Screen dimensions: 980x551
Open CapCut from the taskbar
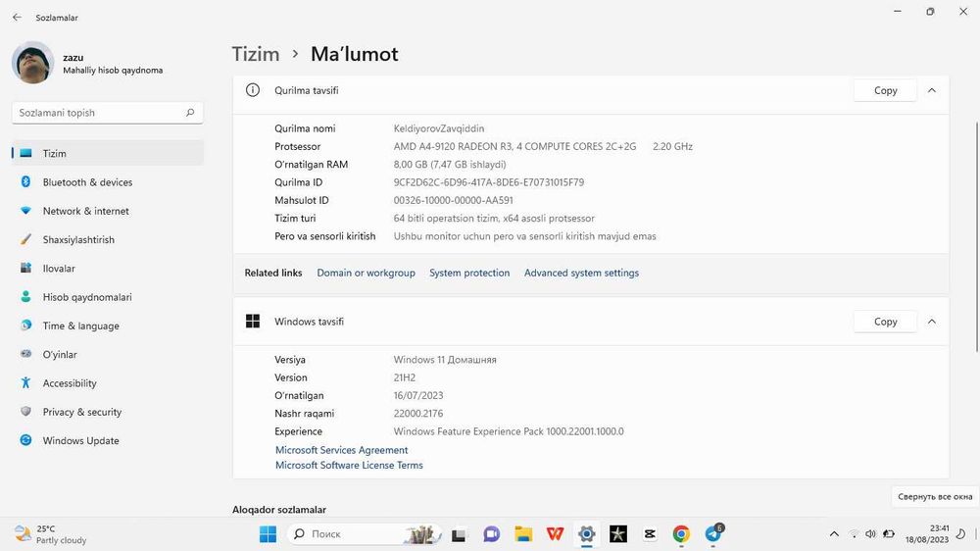650,534
